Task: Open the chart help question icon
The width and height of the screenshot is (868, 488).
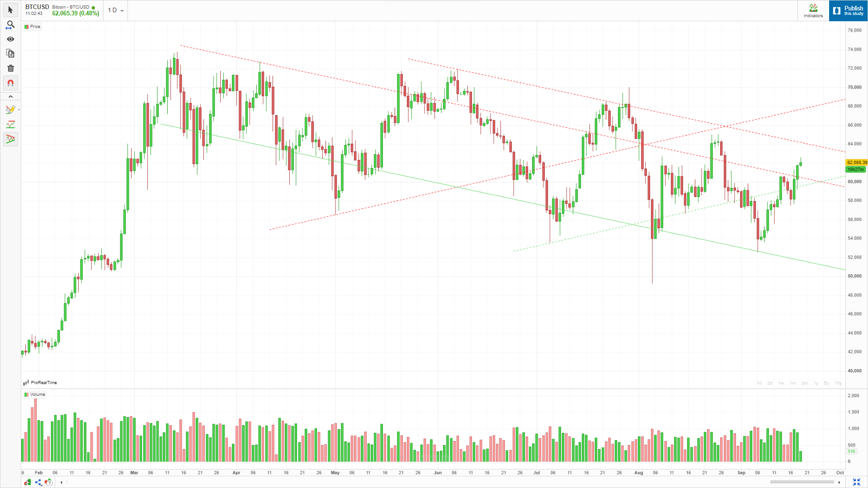Action: pos(48,482)
